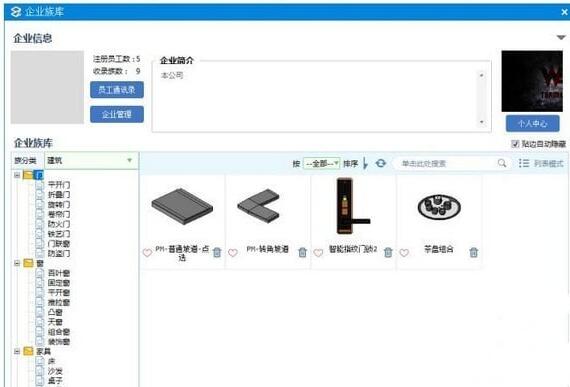The width and height of the screenshot is (570, 387).
Task: Open 企业管理 button
Action: coord(117,114)
